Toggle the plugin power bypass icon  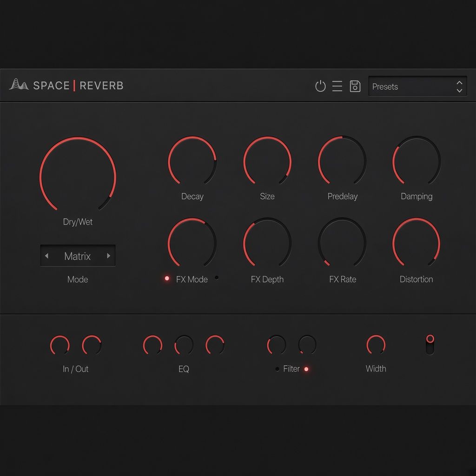coord(320,86)
